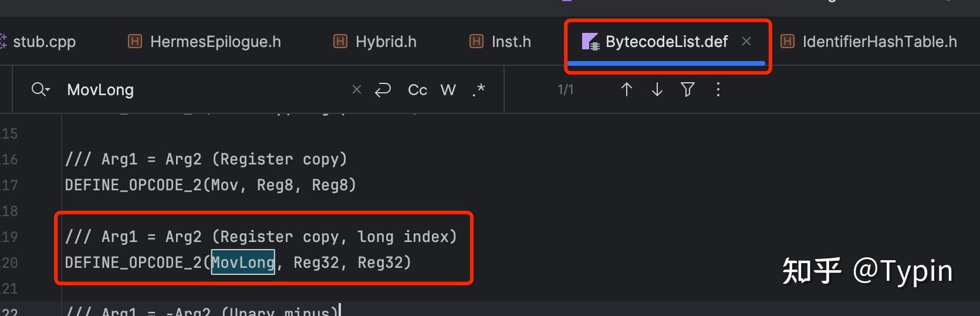
Task: Open the search filter options
Action: tap(688, 89)
